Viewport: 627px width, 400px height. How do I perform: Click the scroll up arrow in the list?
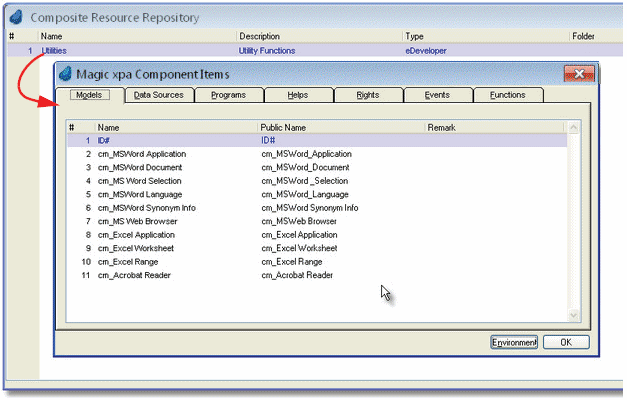tap(573, 128)
